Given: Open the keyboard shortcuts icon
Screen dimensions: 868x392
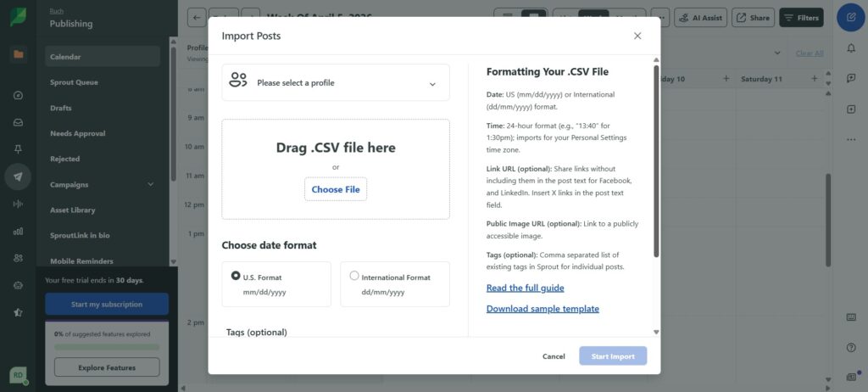Looking at the screenshot, I should tap(851, 317).
